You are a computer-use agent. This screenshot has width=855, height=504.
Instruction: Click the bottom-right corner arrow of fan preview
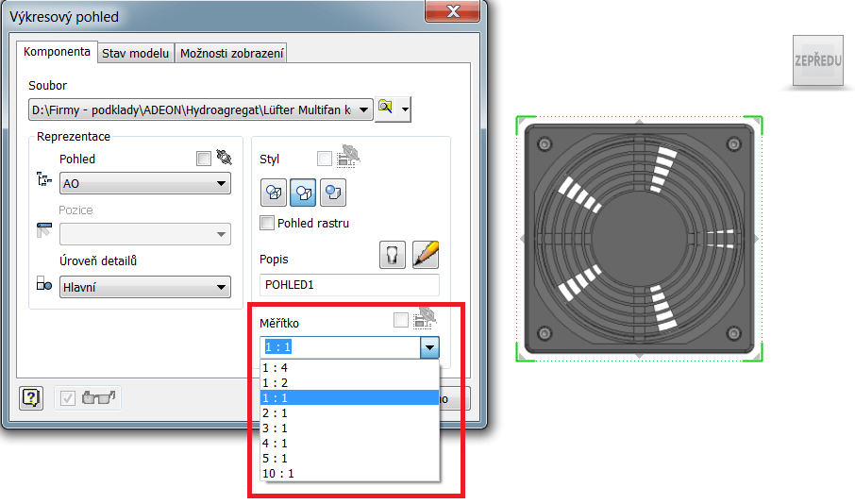pos(756,355)
